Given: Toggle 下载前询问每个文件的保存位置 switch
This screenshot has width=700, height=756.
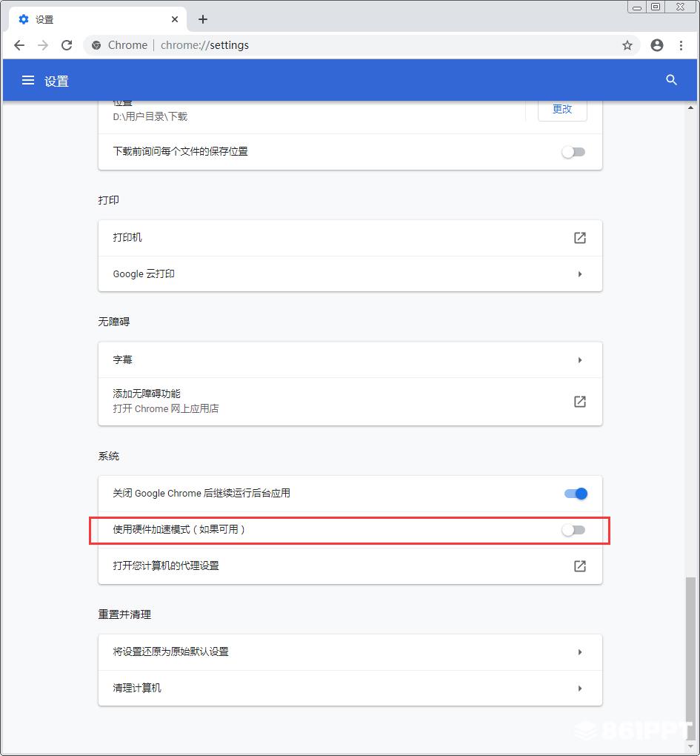Looking at the screenshot, I should click(573, 153).
